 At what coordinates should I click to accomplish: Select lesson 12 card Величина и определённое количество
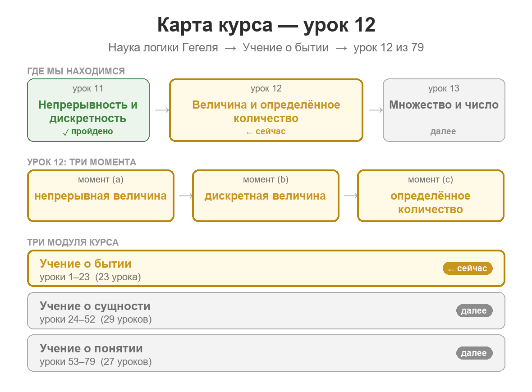[266, 110]
